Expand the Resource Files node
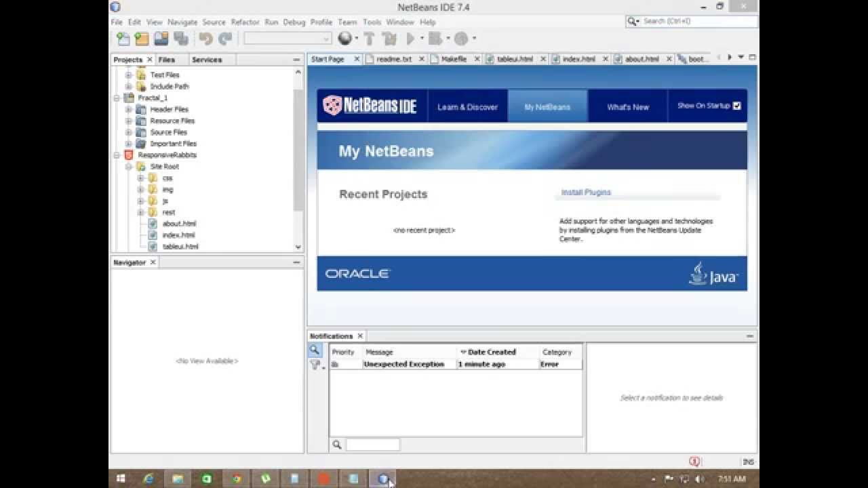Image resolution: width=868 pixels, height=488 pixels. [x=128, y=121]
